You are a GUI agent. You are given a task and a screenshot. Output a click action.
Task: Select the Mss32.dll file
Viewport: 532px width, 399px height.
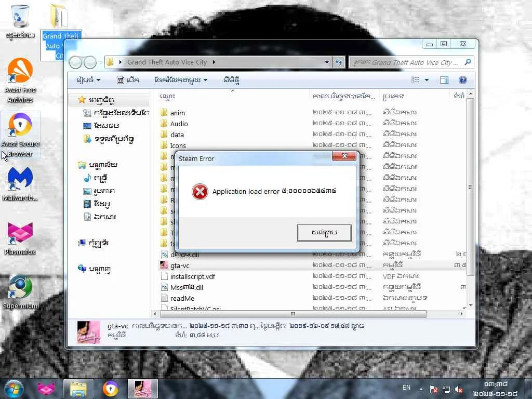click(x=182, y=287)
